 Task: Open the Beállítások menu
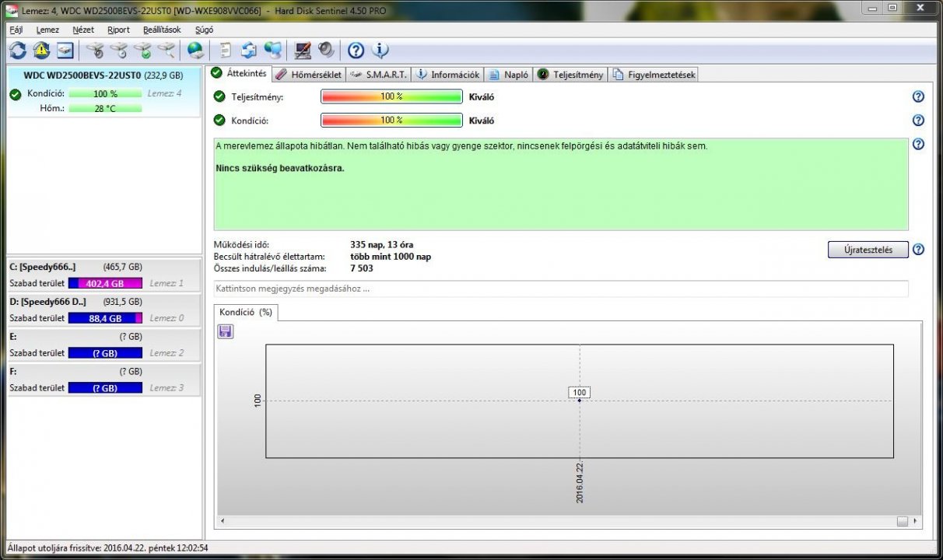pyautogui.click(x=162, y=30)
